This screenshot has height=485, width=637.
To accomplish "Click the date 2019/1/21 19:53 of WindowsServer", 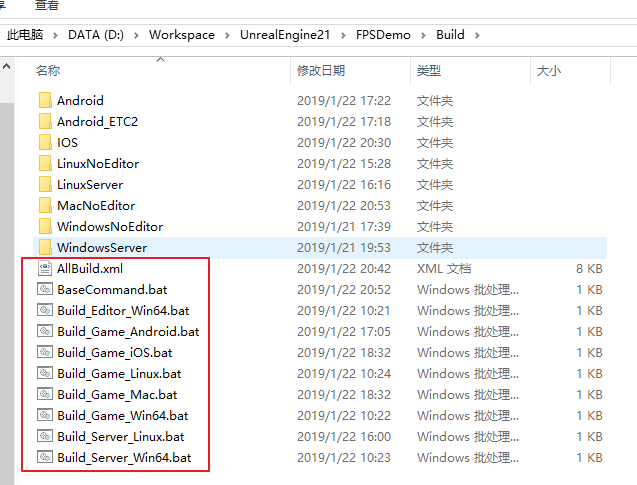I will coord(344,247).
